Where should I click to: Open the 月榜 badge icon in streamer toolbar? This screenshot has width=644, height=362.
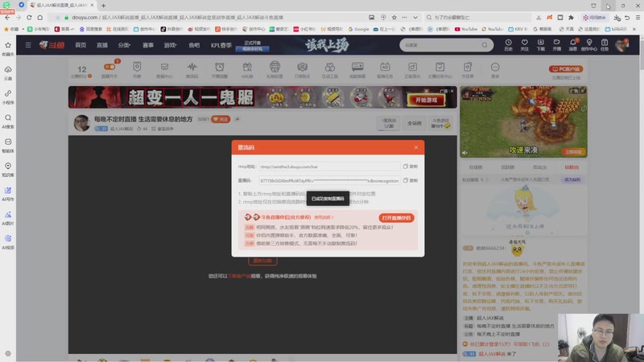click(137, 70)
